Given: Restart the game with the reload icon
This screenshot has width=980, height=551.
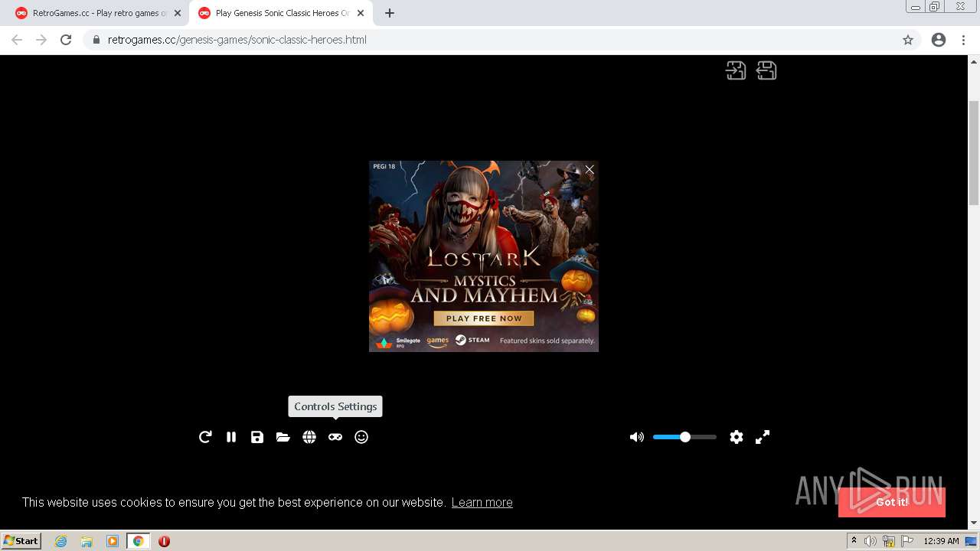Looking at the screenshot, I should point(205,437).
